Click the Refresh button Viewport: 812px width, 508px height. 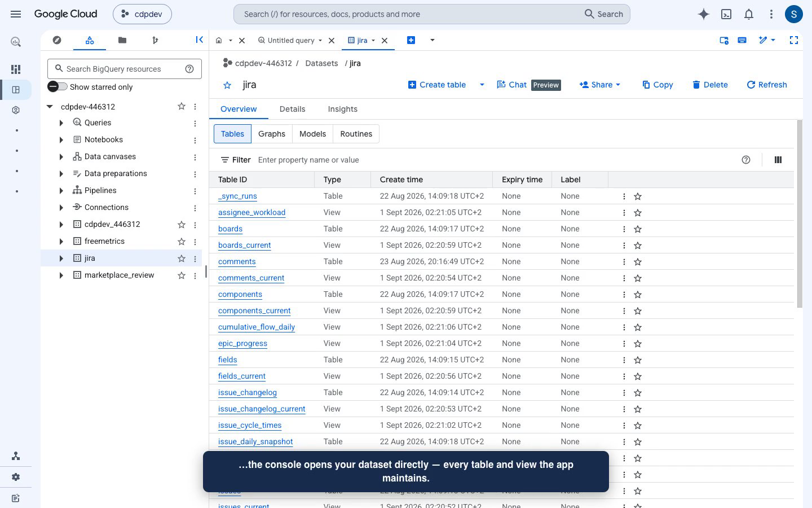click(x=767, y=85)
